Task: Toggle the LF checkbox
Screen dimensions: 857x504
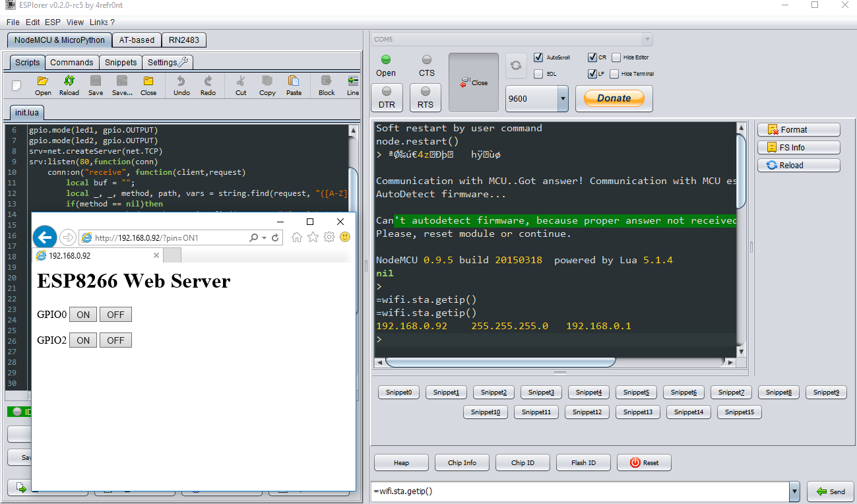Action: click(x=592, y=74)
